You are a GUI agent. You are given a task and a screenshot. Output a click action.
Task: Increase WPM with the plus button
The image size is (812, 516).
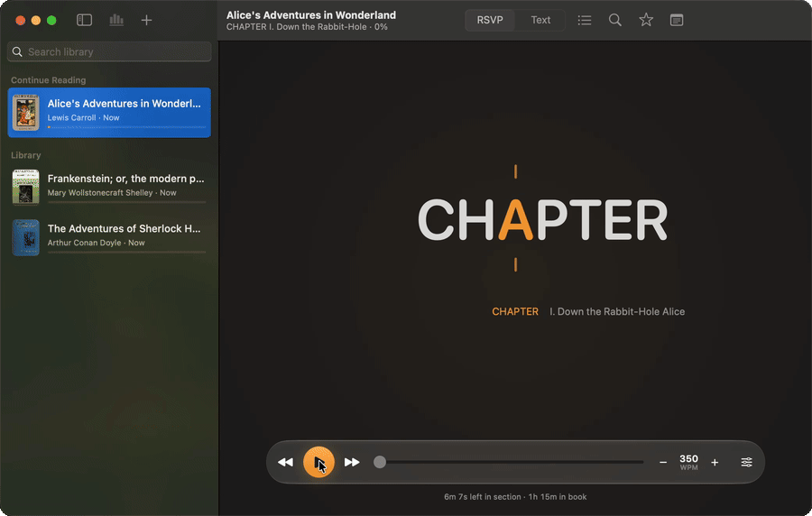[x=715, y=462]
